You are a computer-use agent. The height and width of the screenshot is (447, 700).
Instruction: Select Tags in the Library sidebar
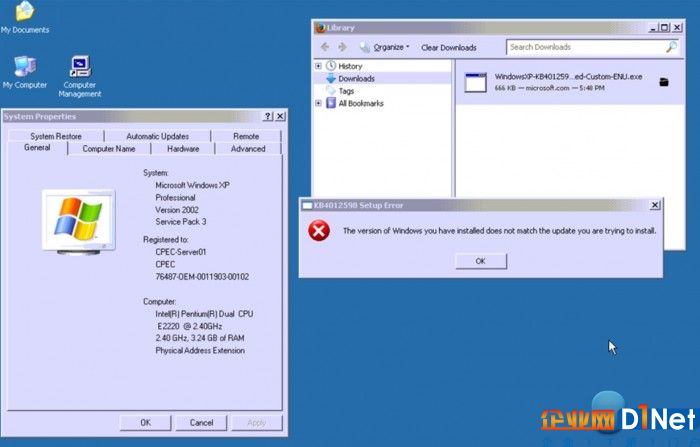346,91
